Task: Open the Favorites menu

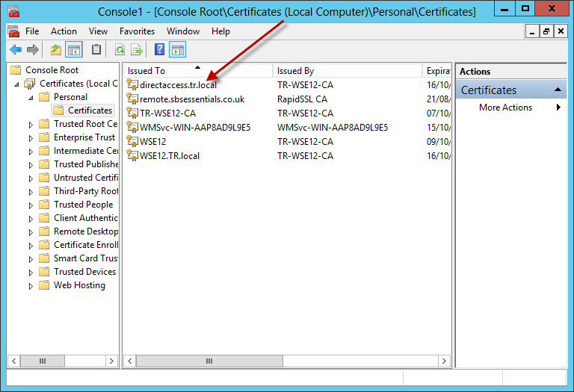Action: 137,31
